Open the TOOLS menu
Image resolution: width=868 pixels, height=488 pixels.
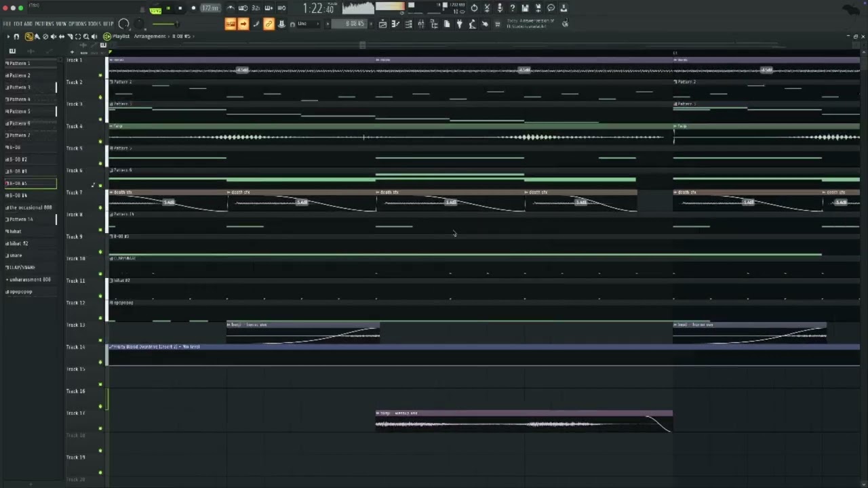(95, 24)
